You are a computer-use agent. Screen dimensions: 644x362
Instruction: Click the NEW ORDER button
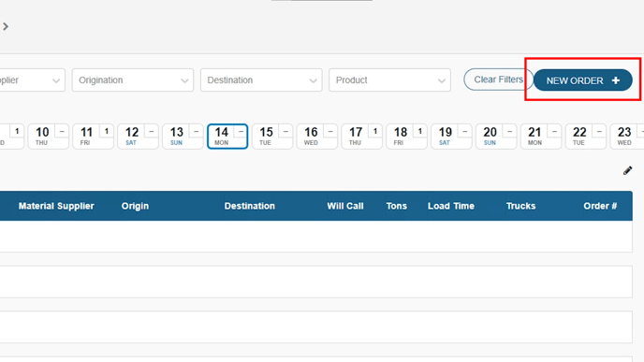[x=582, y=80]
